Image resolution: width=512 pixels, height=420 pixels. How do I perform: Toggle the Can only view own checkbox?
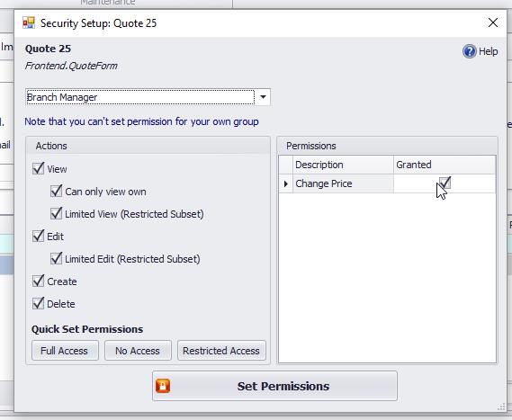point(56,192)
